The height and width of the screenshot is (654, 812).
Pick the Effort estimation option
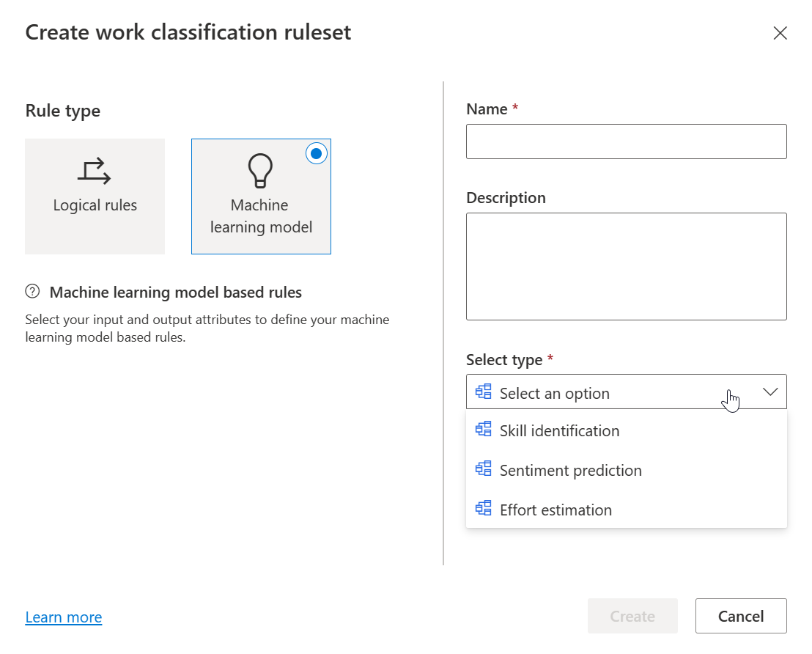[556, 510]
